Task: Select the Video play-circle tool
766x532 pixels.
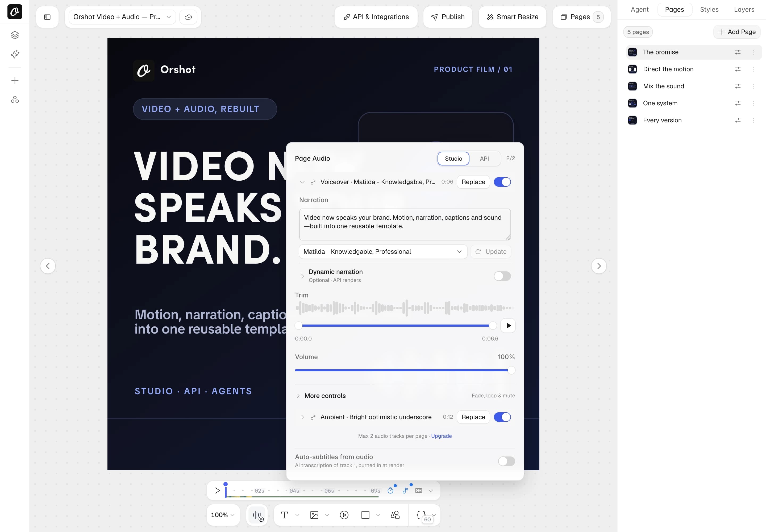Action: click(x=344, y=515)
